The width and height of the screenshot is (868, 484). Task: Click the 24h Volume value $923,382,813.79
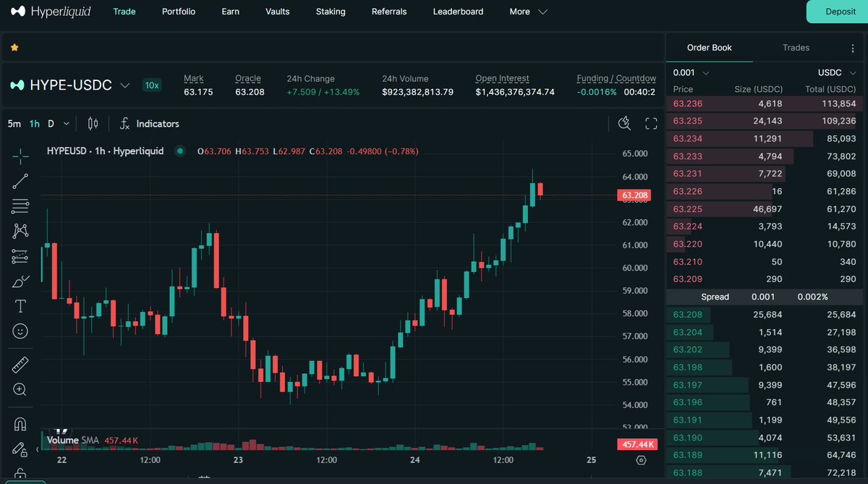coord(418,92)
